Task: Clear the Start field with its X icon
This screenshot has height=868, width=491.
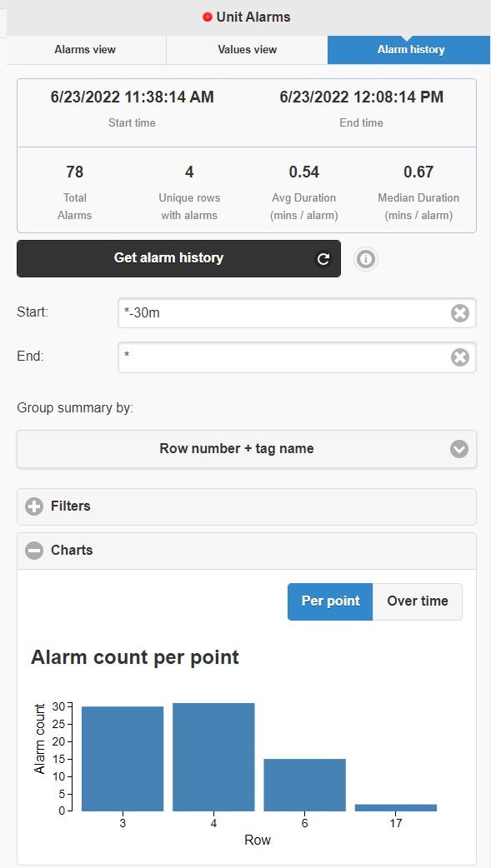Action: (460, 313)
